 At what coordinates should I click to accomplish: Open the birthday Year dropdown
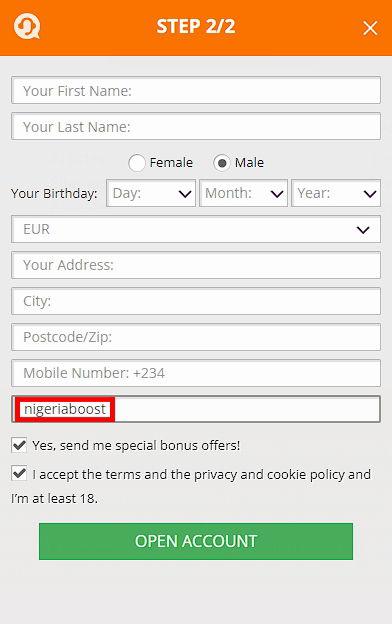pos(336,193)
